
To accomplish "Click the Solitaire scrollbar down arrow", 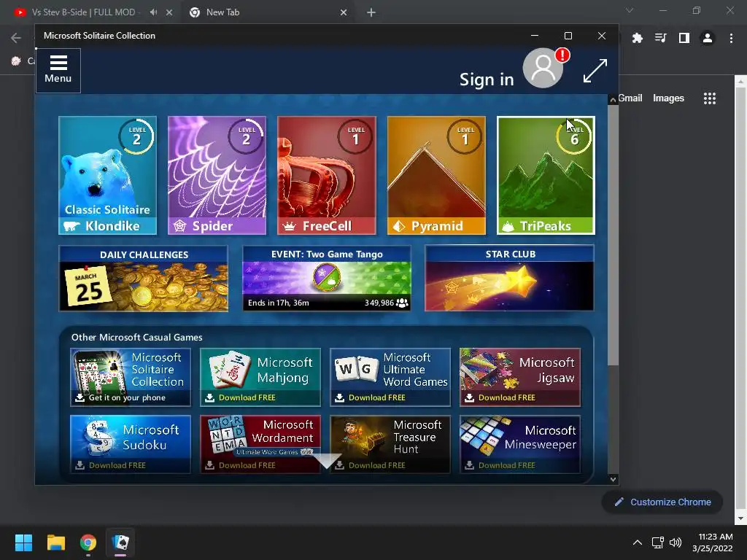I will point(613,480).
